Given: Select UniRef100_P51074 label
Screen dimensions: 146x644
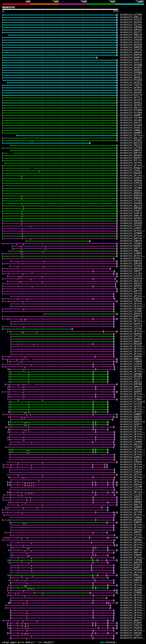Looking at the screenshot, I should click(131, 145).
